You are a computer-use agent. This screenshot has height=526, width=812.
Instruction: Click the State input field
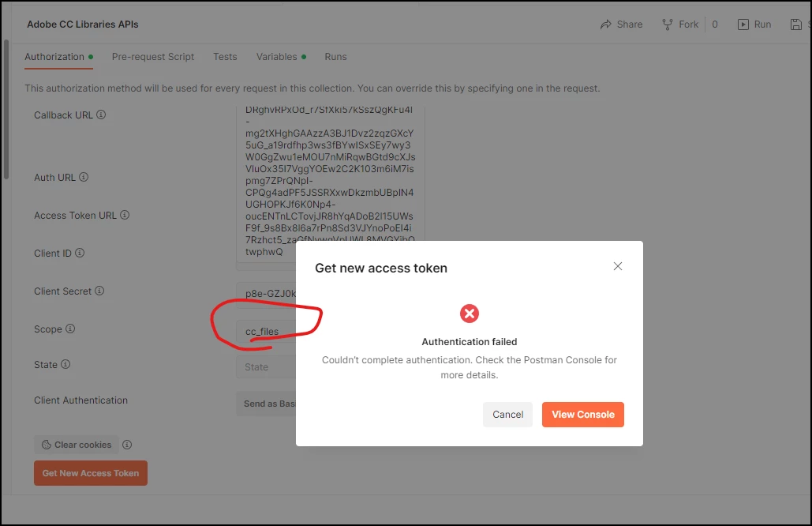266,367
